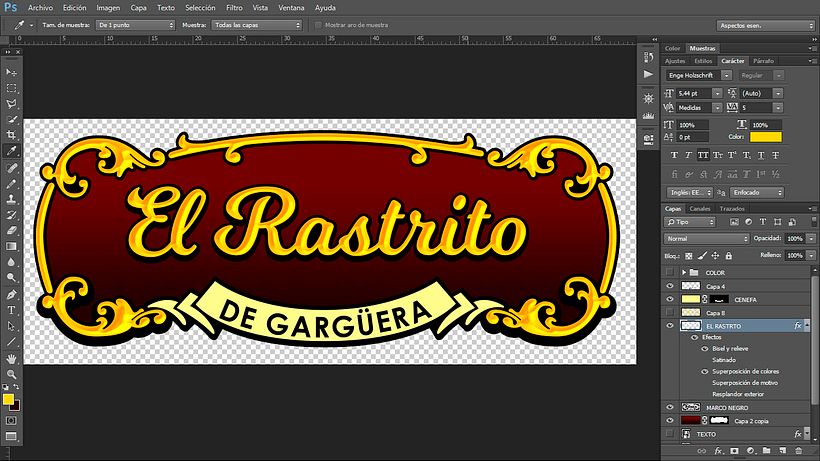Collapse EL RASTRITO layer effects arrow

point(807,326)
